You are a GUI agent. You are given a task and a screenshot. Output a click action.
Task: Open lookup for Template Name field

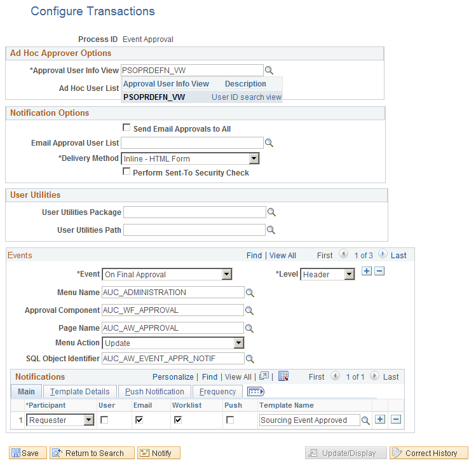click(365, 420)
